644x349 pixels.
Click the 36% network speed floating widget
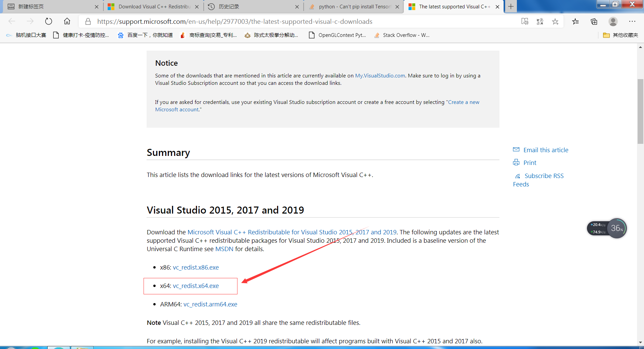(x=607, y=228)
